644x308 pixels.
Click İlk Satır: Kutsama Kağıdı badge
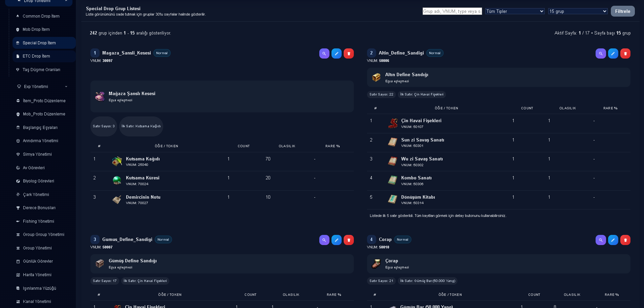point(141,126)
